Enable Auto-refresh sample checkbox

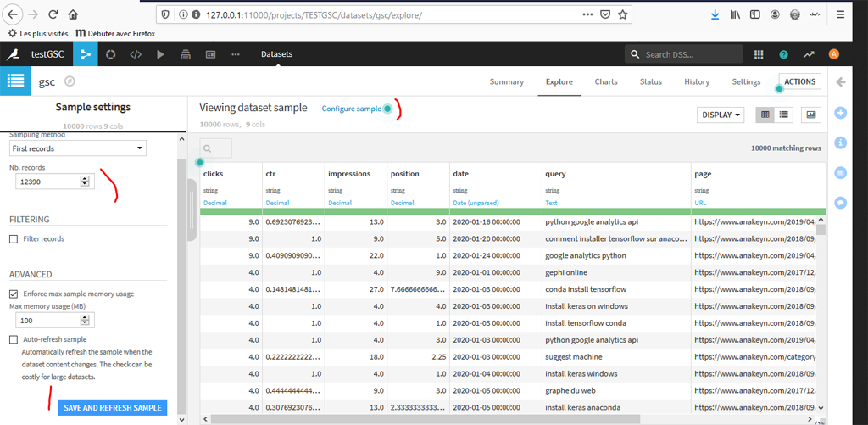coord(14,339)
